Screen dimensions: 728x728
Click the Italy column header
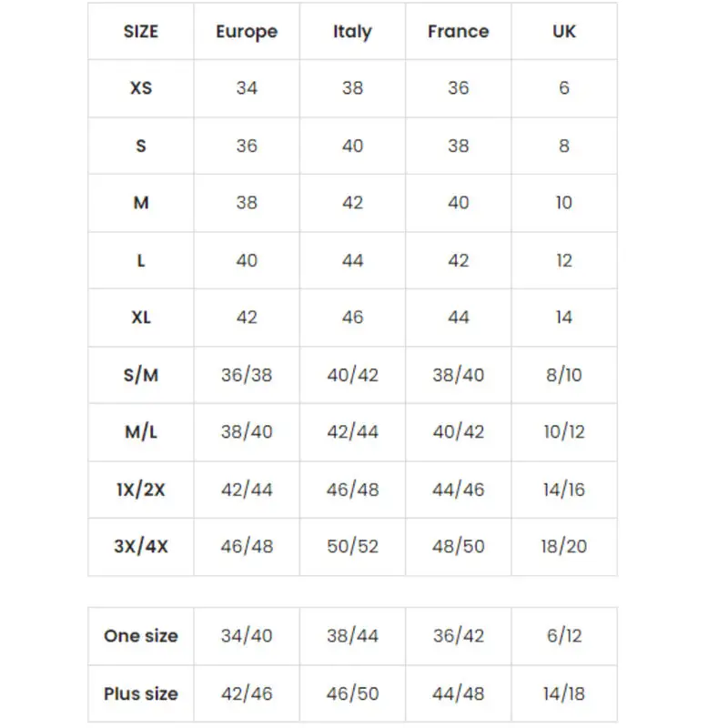352,32
